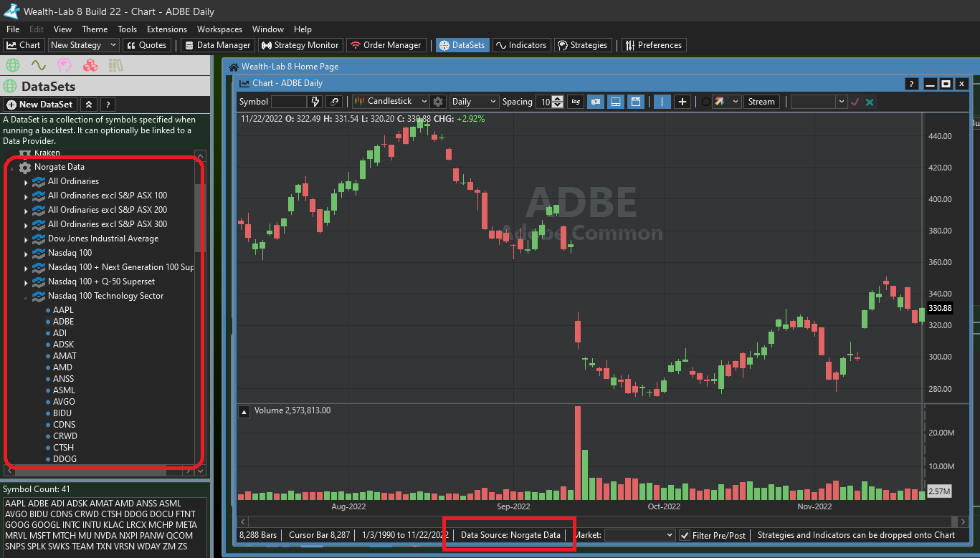Click the pink brain Strategies icon in sidebar

click(x=65, y=66)
